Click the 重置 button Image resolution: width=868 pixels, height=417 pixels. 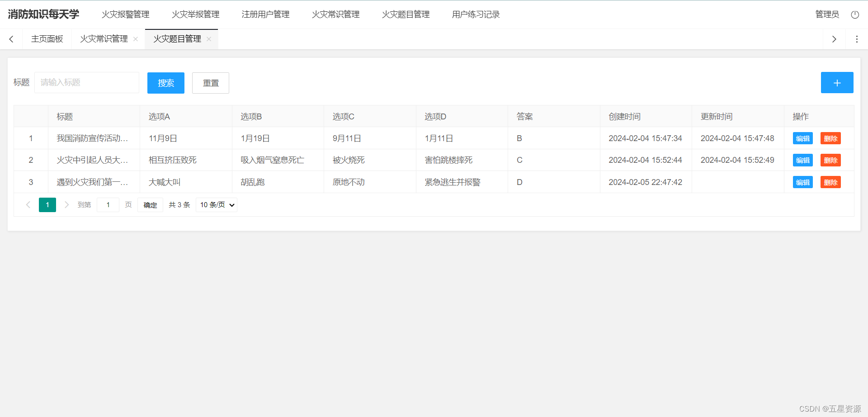(211, 83)
